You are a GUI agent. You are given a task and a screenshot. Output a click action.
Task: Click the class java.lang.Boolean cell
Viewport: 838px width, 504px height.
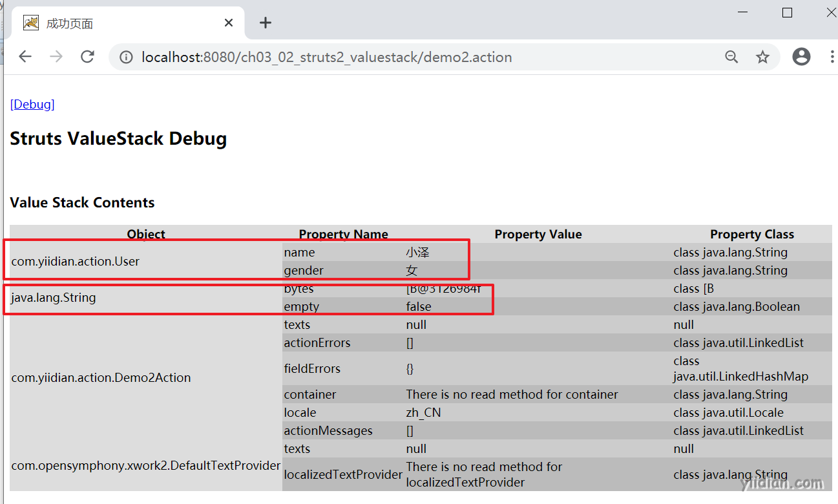(752, 306)
